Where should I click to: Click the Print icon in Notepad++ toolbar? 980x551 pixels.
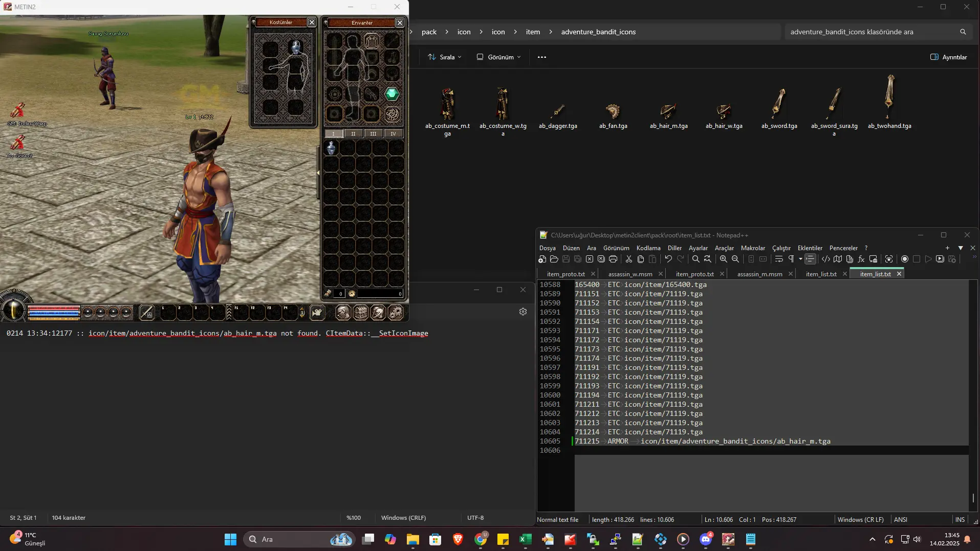(613, 259)
